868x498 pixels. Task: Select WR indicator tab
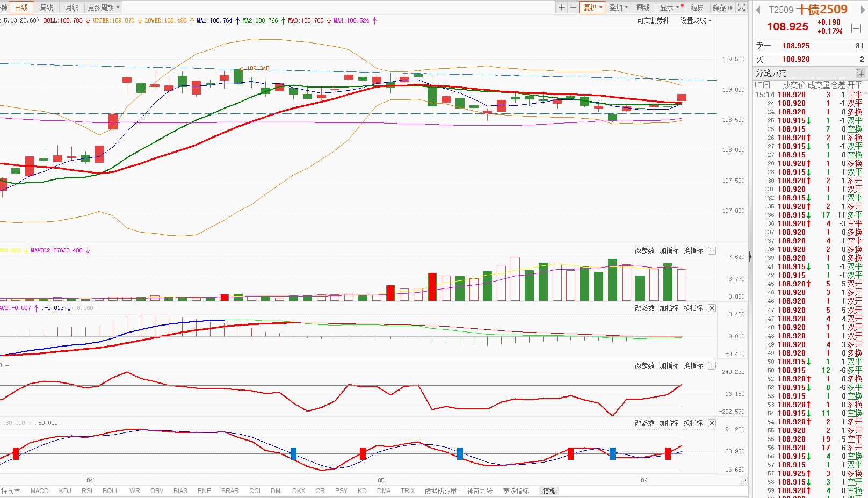tap(135, 491)
